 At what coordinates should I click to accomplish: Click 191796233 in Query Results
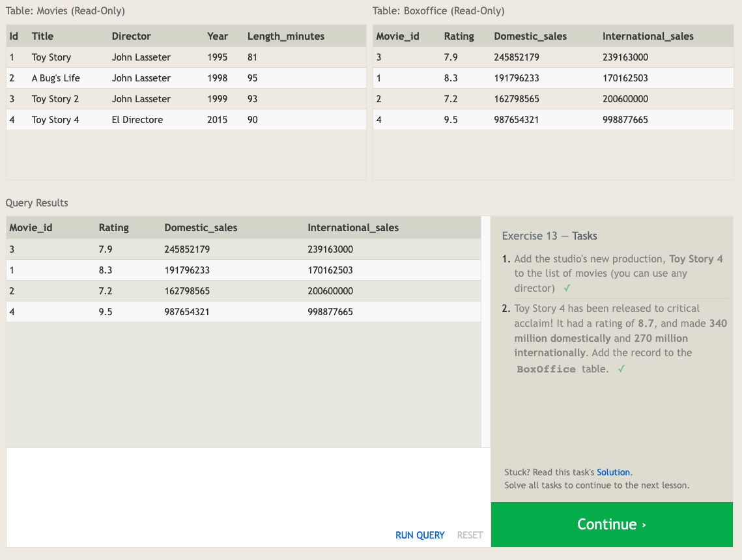187,270
